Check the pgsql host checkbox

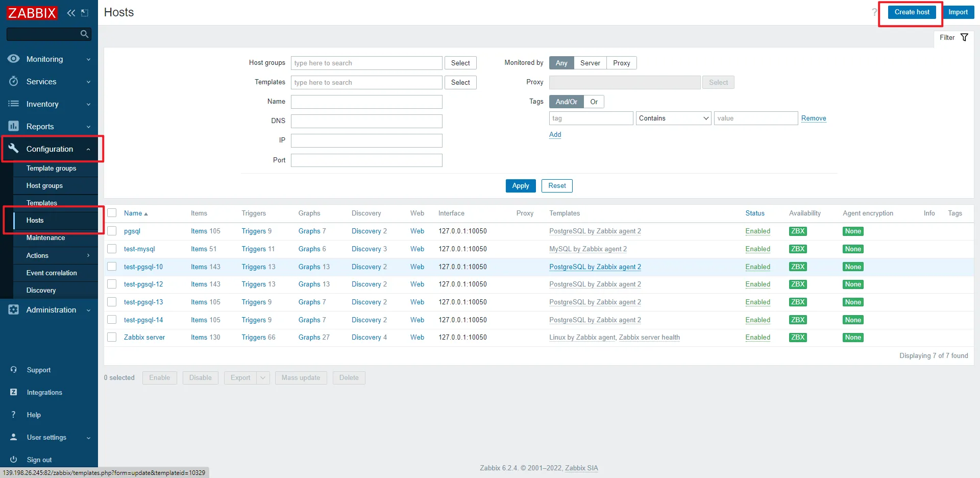pos(112,231)
